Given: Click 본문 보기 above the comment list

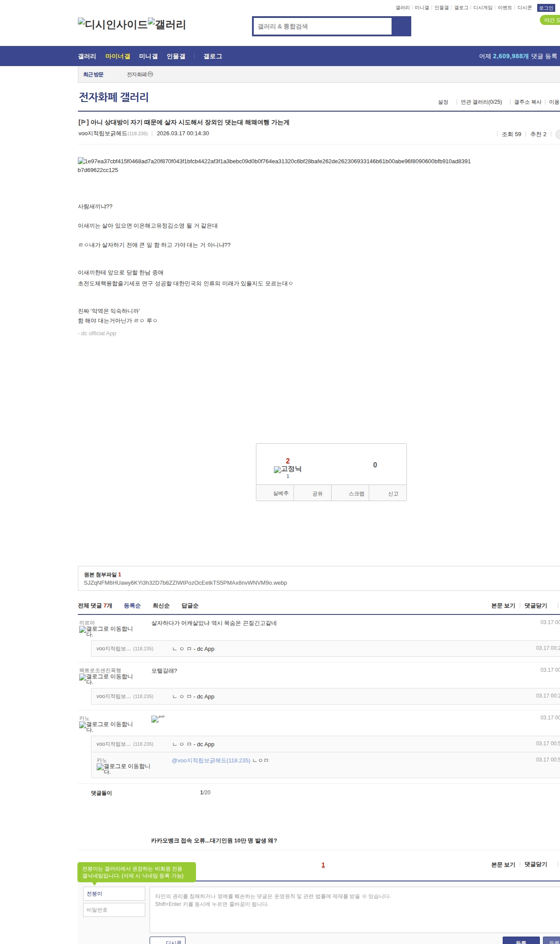Looking at the screenshot, I should click(x=503, y=606).
